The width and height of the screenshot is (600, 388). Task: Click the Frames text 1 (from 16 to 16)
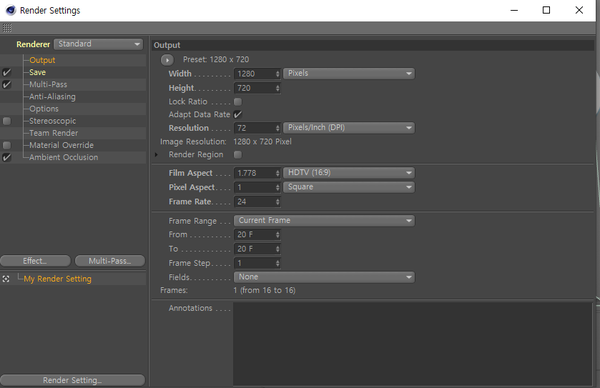(x=264, y=290)
